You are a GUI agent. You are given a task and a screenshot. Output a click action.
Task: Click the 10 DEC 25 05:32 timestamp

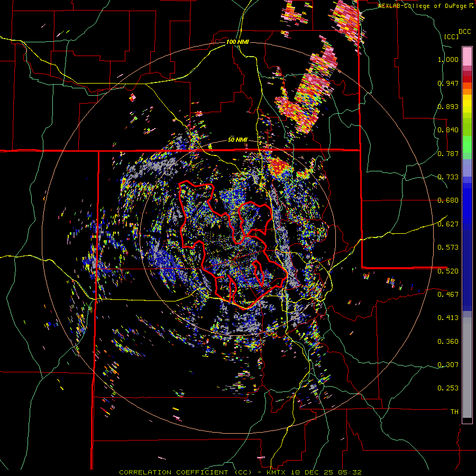[x=326, y=472]
